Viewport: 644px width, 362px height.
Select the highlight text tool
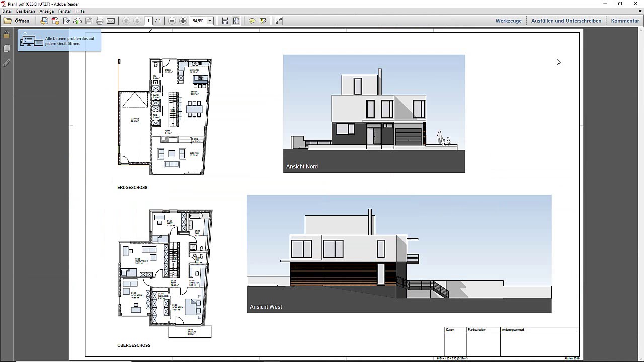[x=263, y=21]
